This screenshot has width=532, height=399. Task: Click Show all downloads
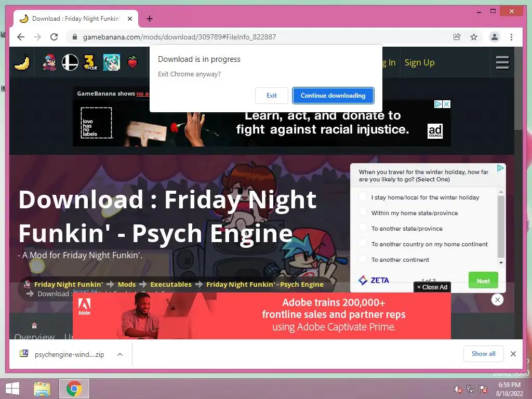point(483,354)
